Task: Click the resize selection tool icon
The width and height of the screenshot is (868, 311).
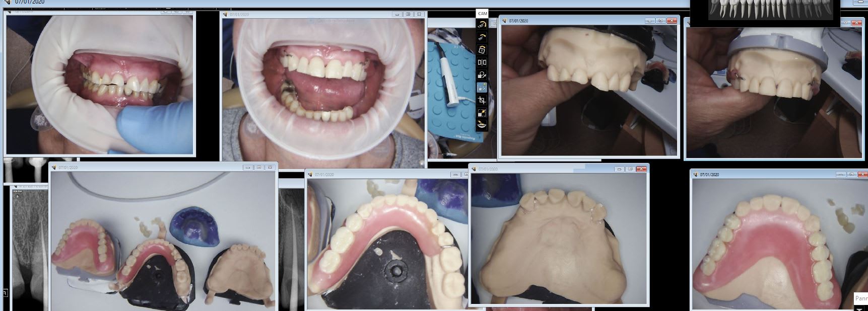Action: click(482, 113)
